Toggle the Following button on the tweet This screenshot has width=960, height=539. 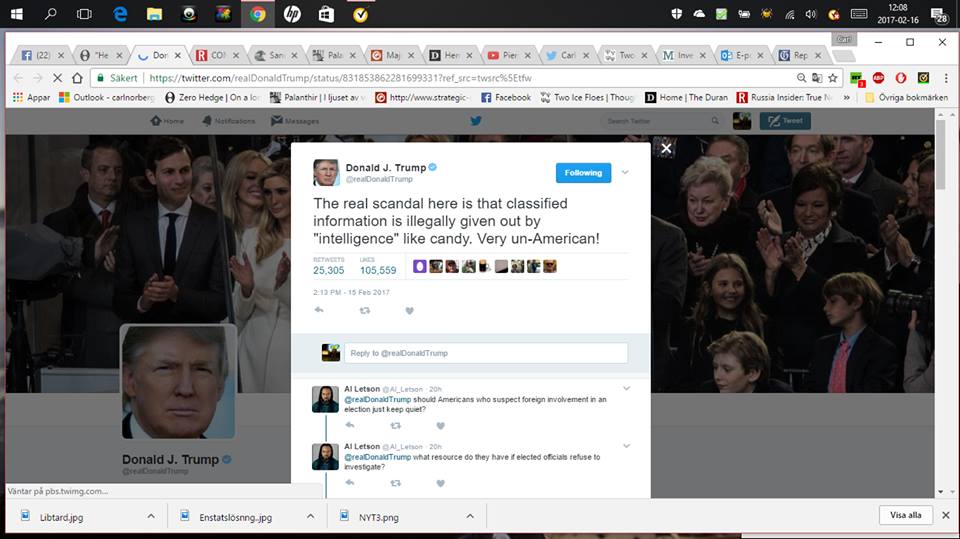click(x=583, y=172)
